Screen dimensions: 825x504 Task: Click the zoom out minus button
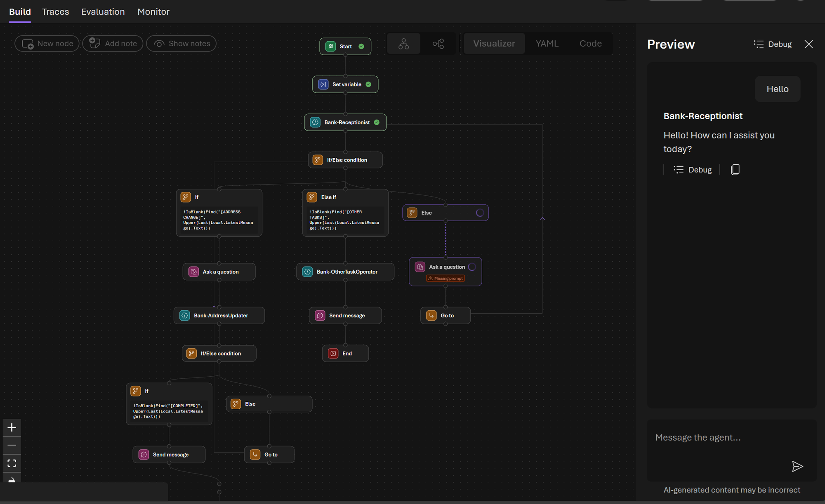tap(12, 445)
